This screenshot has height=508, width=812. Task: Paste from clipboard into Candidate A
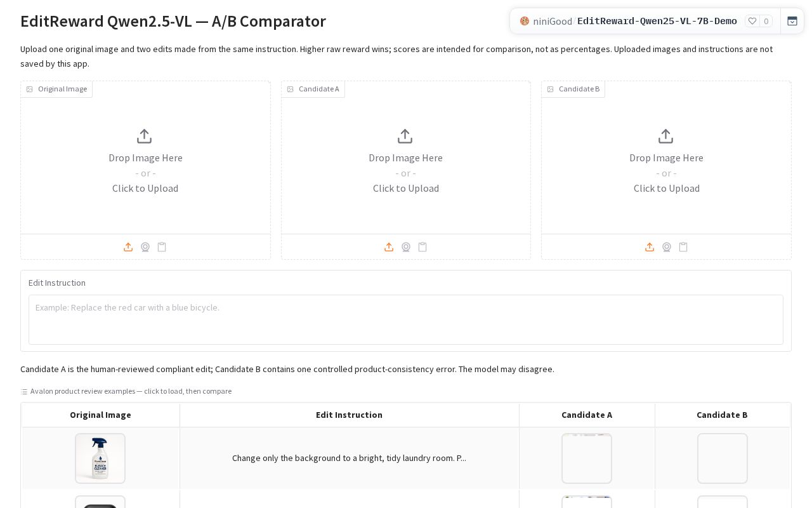[422, 247]
